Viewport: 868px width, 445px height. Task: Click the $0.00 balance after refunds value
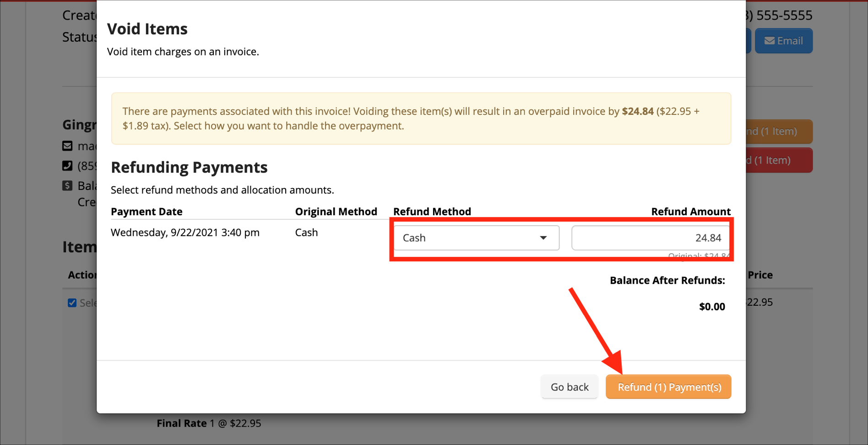[712, 307]
